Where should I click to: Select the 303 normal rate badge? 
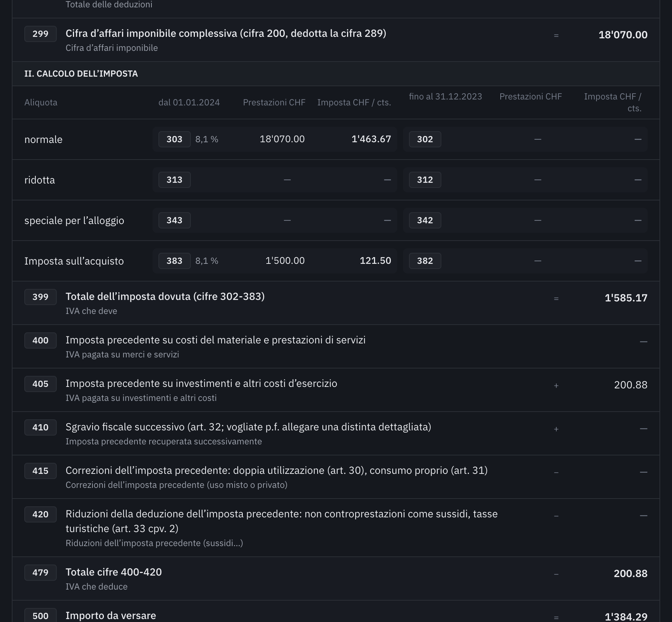click(x=175, y=139)
